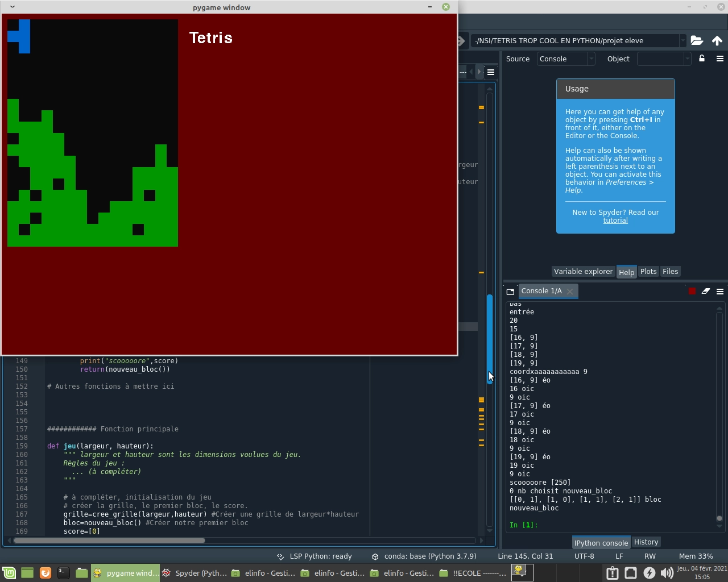Switch to the Plots tab
The image size is (728, 582).
click(x=648, y=272)
